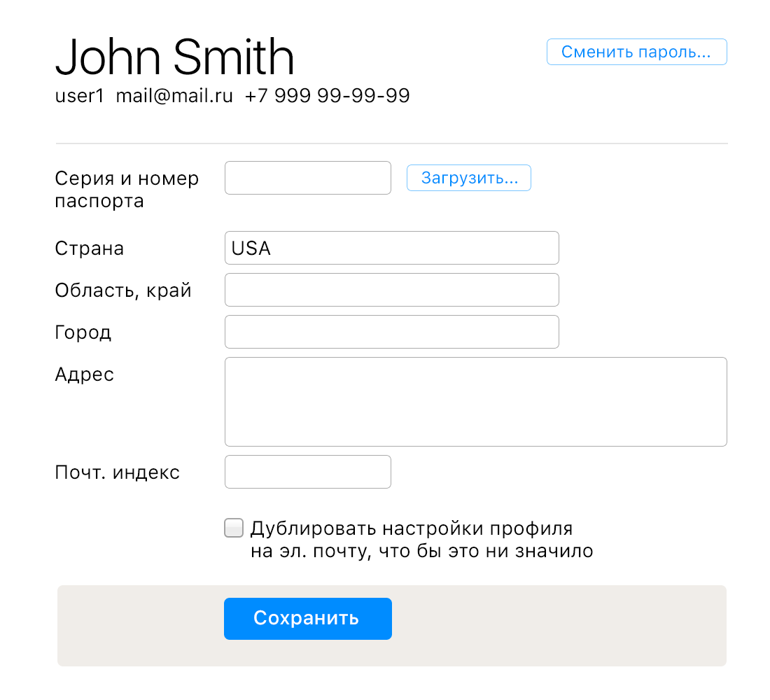The width and height of the screenshot is (770, 700).
Task: Select the Область, край input field
Action: pyautogui.click(x=391, y=290)
